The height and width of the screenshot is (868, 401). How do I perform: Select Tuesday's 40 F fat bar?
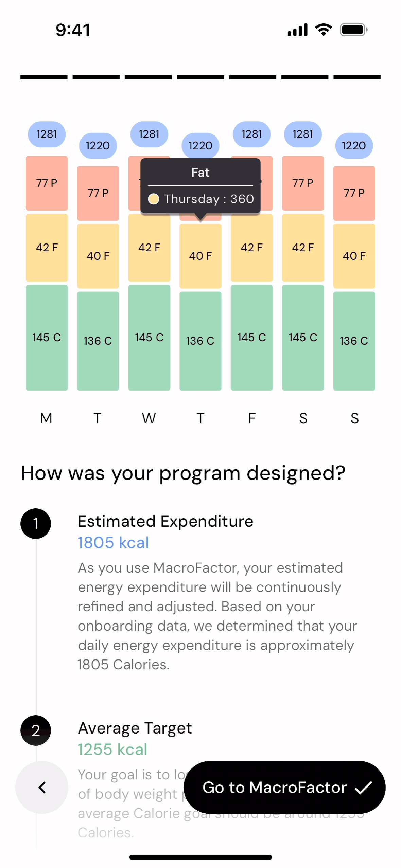pos(98,256)
